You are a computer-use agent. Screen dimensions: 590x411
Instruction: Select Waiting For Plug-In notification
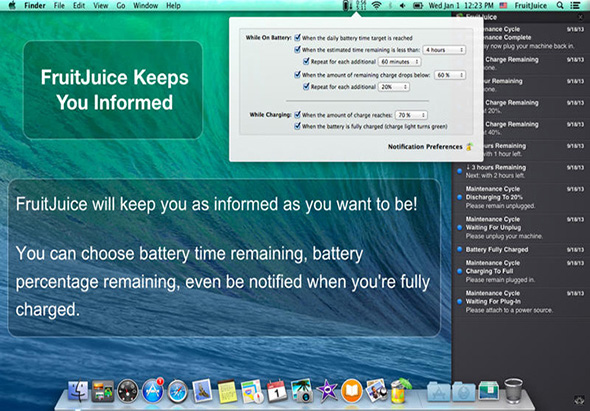[521, 301]
